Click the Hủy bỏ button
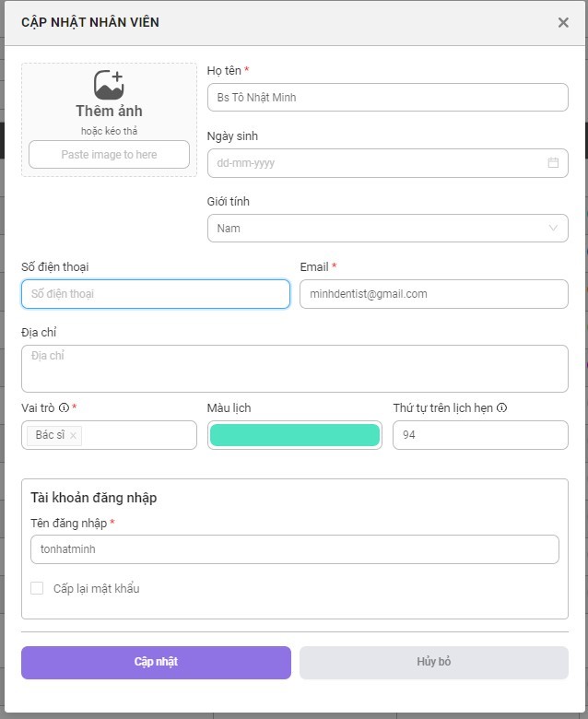This screenshot has height=719, width=588. click(434, 663)
